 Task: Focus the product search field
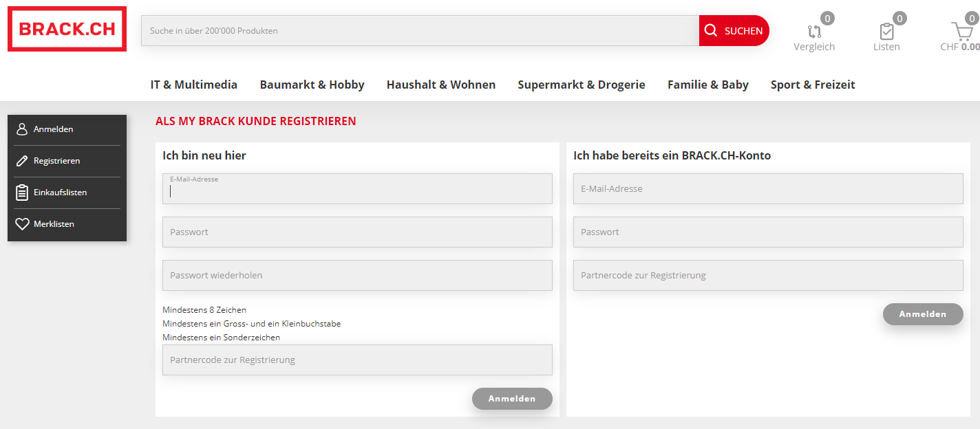[x=420, y=31]
